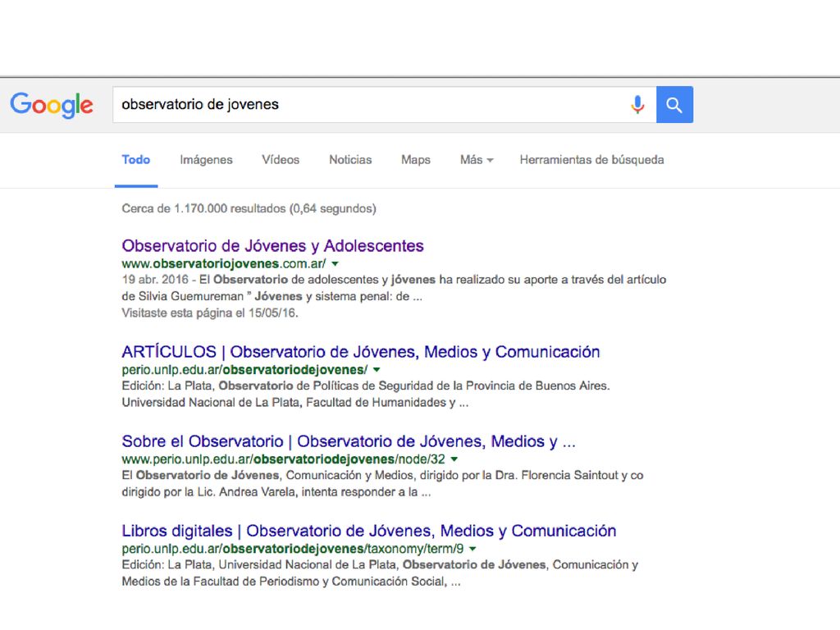Click the '19 abr. 2016' snippet text
Screen dimensions: 840x630
(x=155, y=280)
